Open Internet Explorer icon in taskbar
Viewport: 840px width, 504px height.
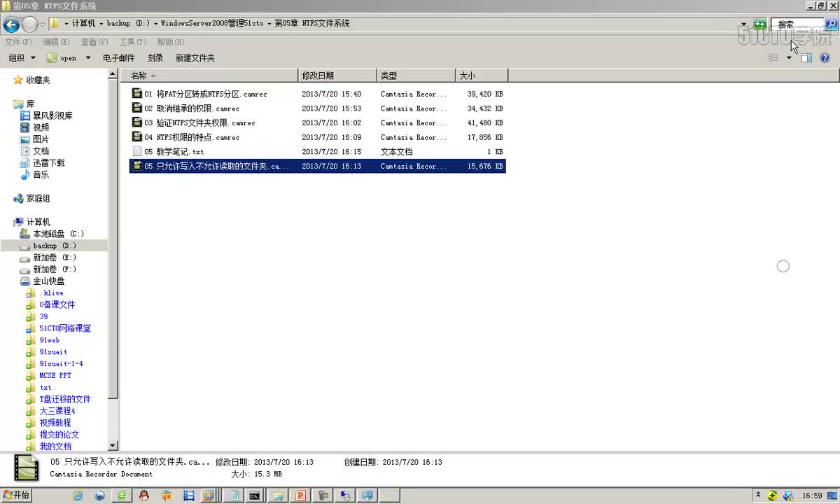78,496
